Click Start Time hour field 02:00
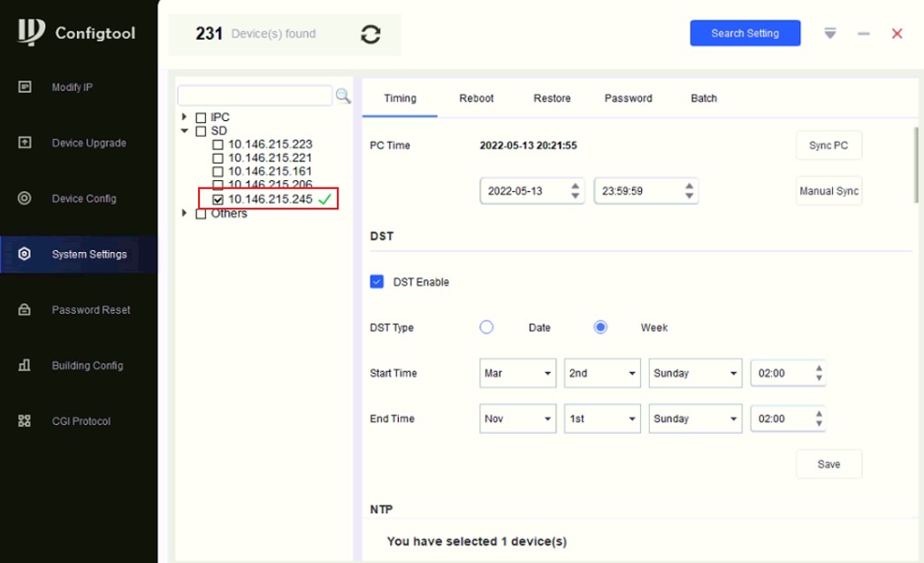 coord(788,373)
